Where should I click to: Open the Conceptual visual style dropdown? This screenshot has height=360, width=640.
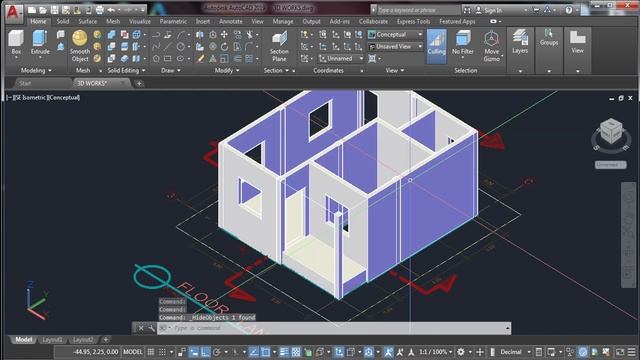tap(395, 35)
